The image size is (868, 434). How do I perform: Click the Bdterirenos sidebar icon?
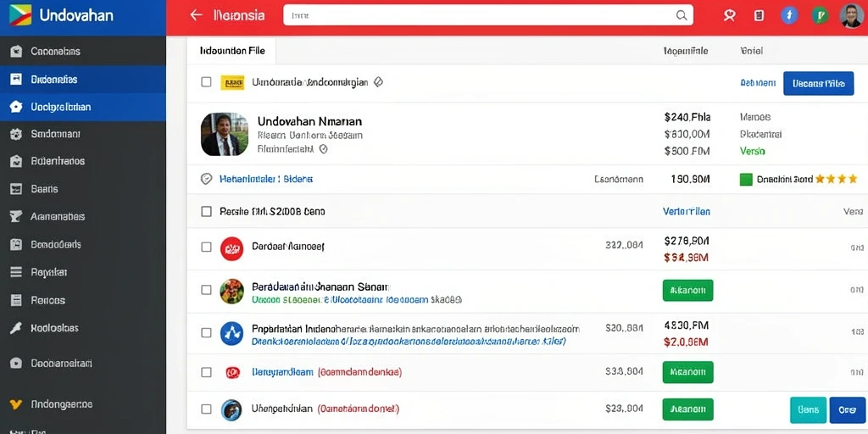pos(16,161)
